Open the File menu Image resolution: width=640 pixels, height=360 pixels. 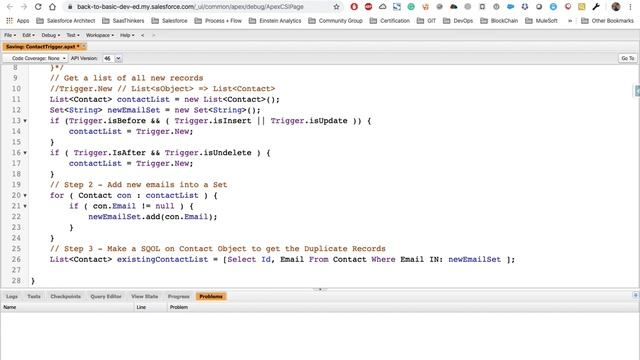pyautogui.click(x=10, y=36)
